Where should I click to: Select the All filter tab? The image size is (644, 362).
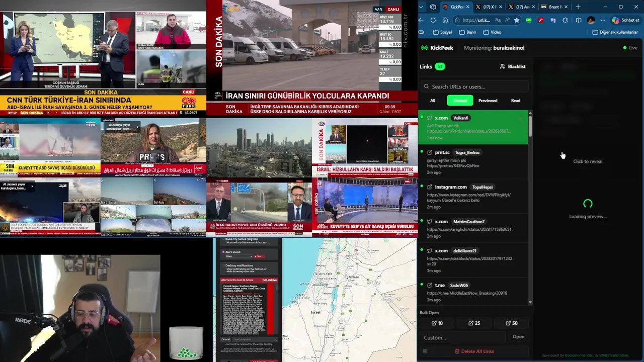pos(433,101)
